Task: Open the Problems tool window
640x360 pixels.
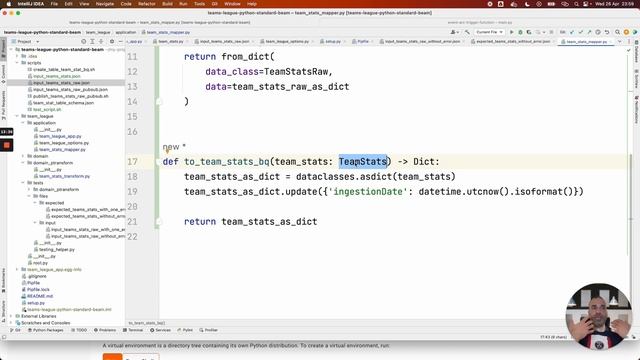Action: 105,330
